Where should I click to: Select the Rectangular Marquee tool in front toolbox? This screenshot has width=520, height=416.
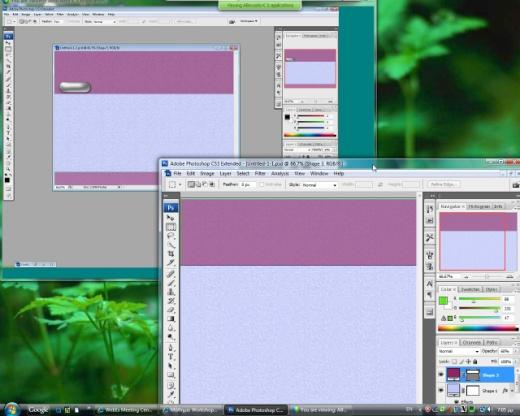[171, 227]
